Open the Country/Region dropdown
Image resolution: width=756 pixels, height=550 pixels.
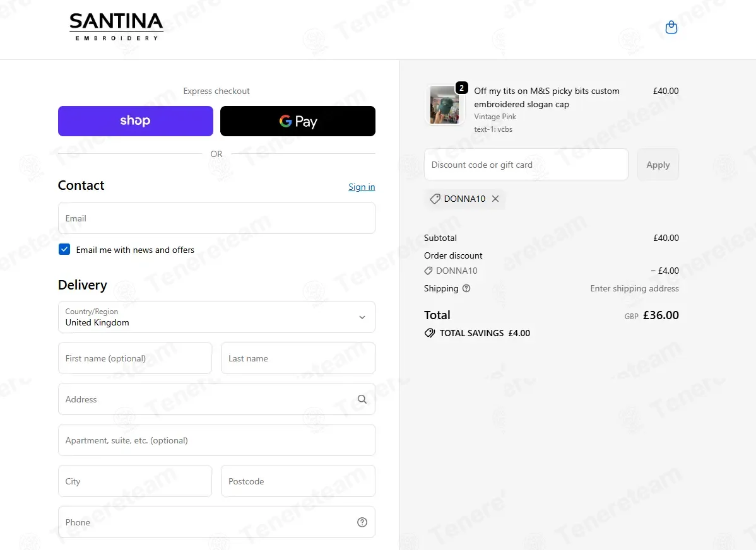(x=216, y=317)
